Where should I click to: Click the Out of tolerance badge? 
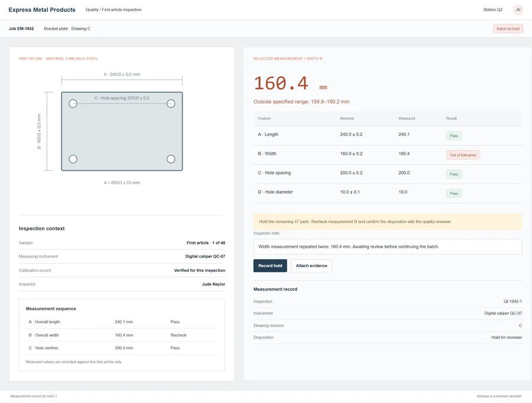click(463, 155)
